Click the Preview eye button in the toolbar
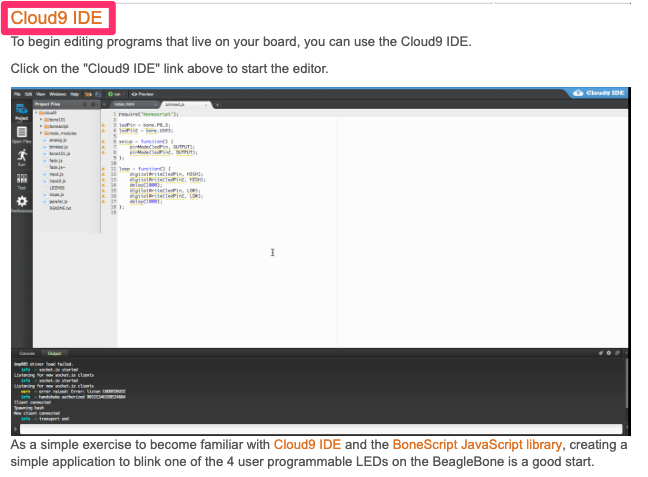This screenshot has width=648, height=477. click(143, 94)
